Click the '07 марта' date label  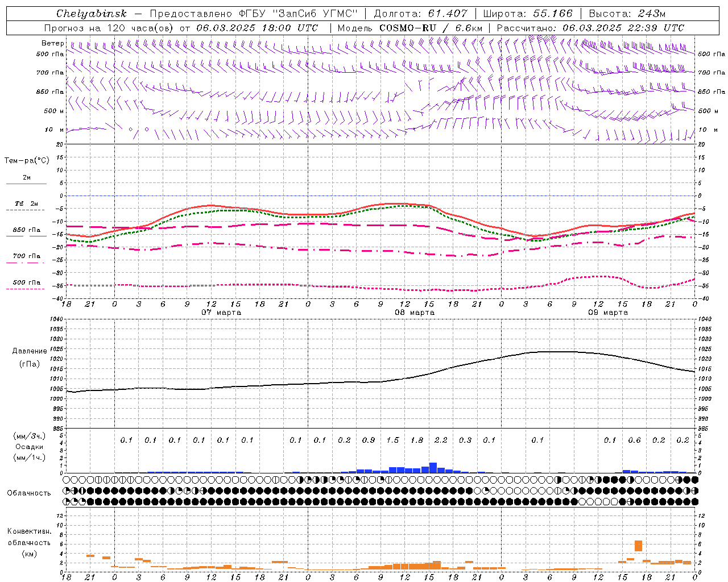(221, 313)
